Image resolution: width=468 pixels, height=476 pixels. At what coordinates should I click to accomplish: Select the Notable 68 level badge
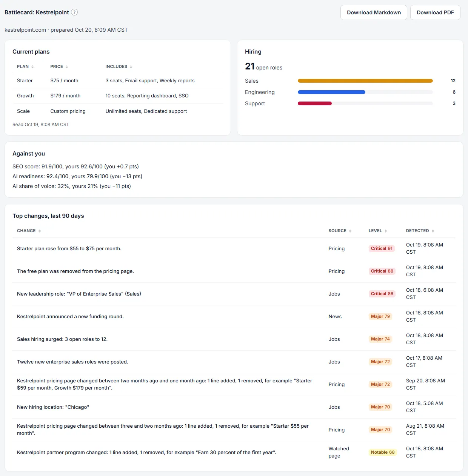point(383,452)
